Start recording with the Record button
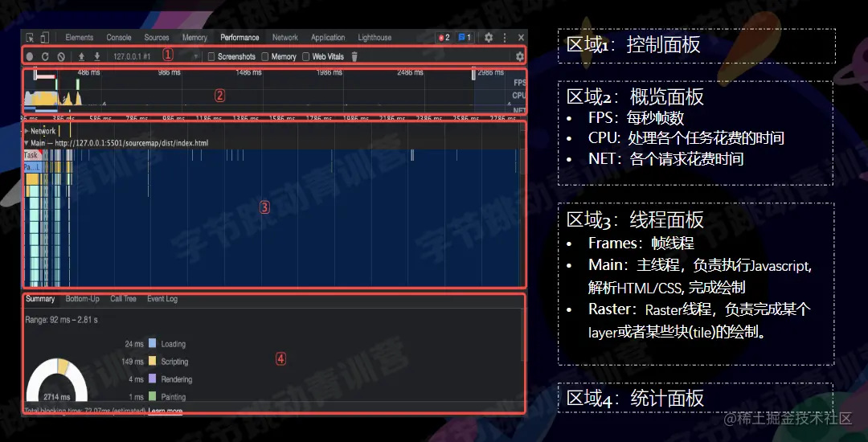Viewport: 868px width, 442px height. point(30,56)
